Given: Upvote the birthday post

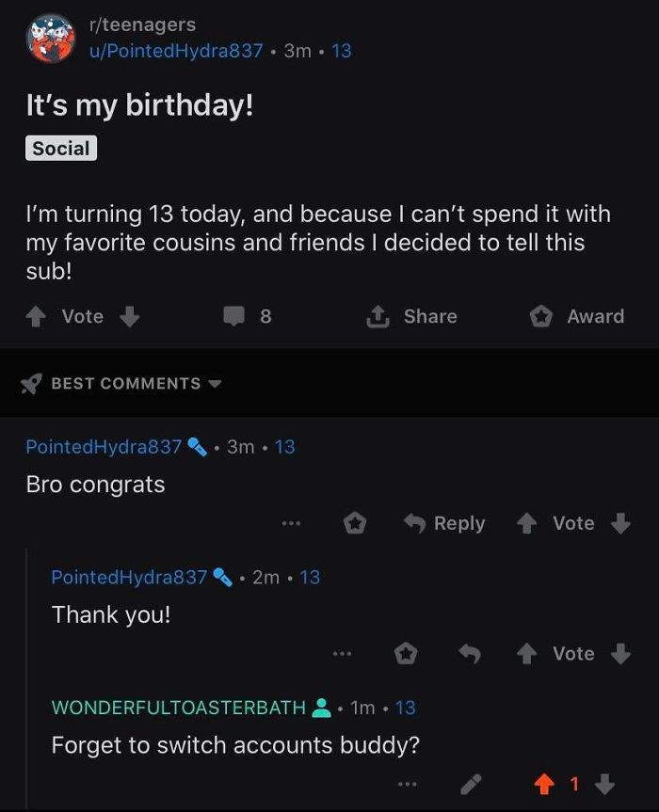Looking at the screenshot, I should click(x=36, y=317).
